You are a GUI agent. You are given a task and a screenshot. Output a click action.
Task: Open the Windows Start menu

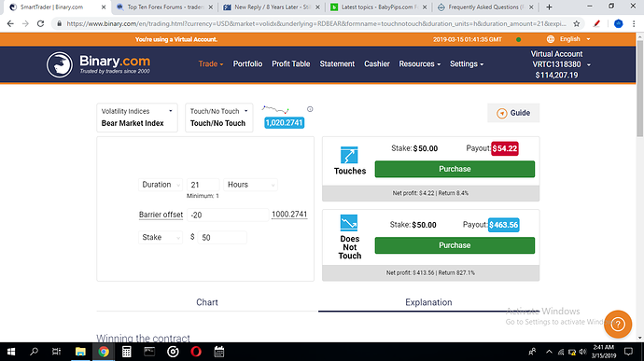coord(11,352)
